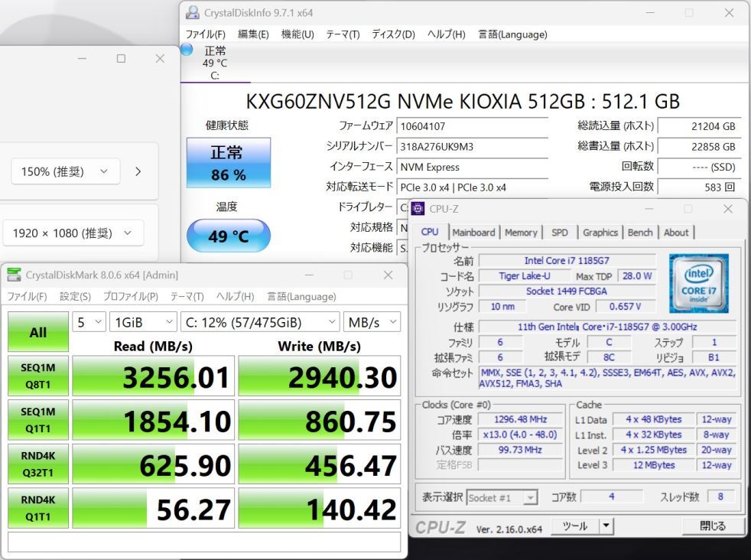Click the 49°C temperature gauge

(227, 237)
